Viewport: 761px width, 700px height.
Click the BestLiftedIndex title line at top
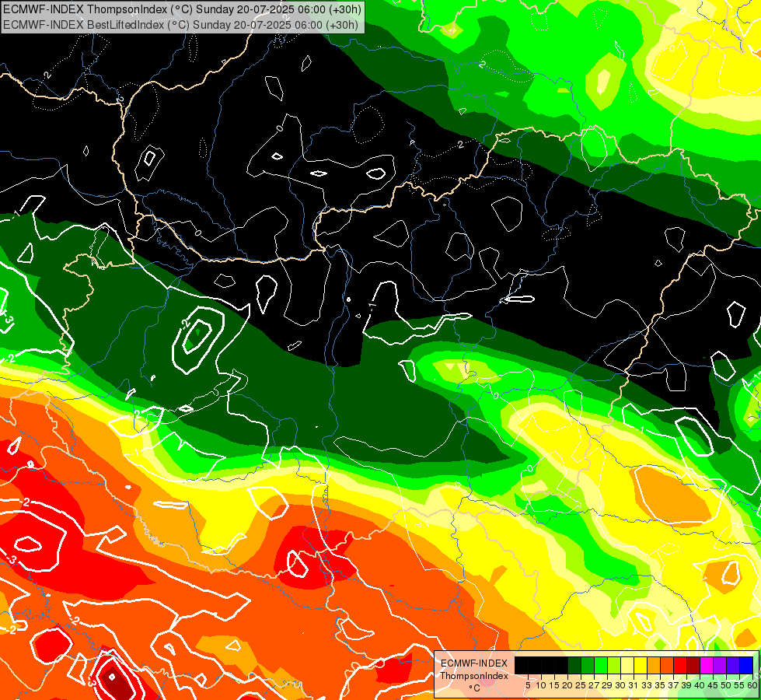(180, 25)
